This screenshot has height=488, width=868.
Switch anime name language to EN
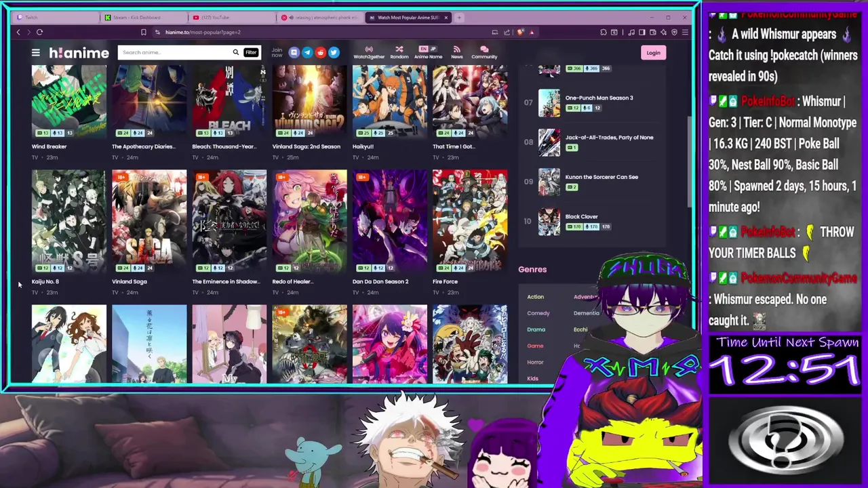click(423, 49)
